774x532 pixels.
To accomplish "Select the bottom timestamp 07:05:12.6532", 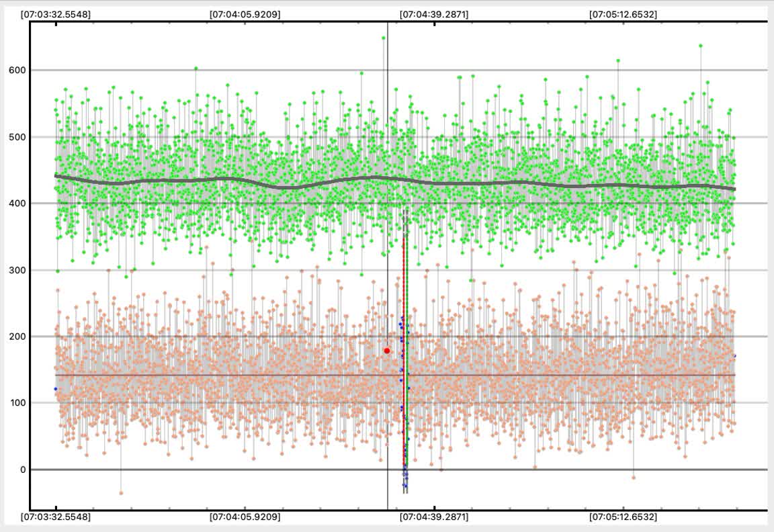I will (623, 517).
